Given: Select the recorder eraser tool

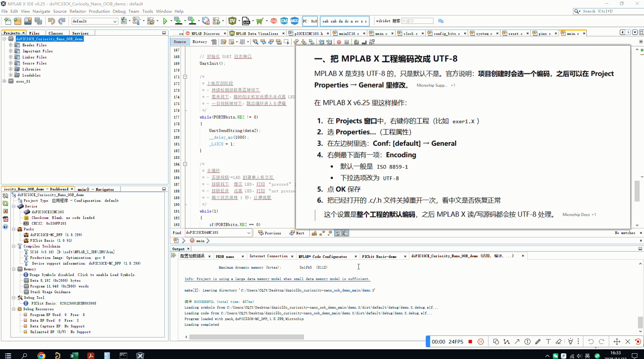Looking at the screenshot, I should tap(559, 342).
